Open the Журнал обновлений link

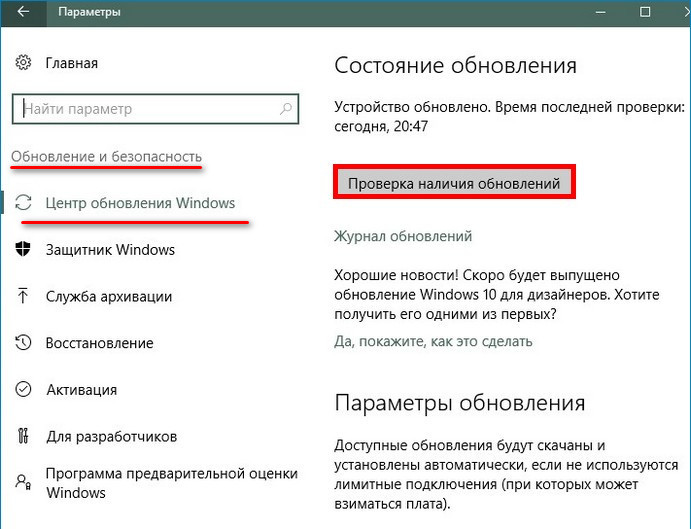pyautogui.click(x=403, y=236)
